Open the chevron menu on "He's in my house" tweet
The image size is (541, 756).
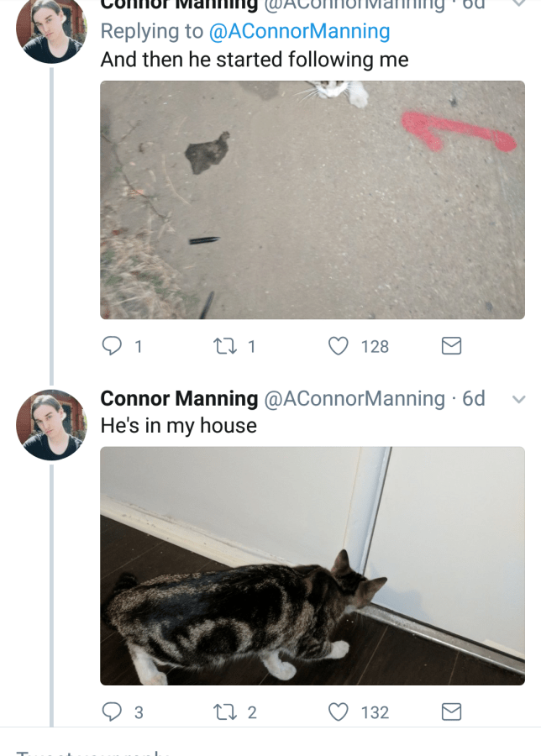tap(518, 399)
